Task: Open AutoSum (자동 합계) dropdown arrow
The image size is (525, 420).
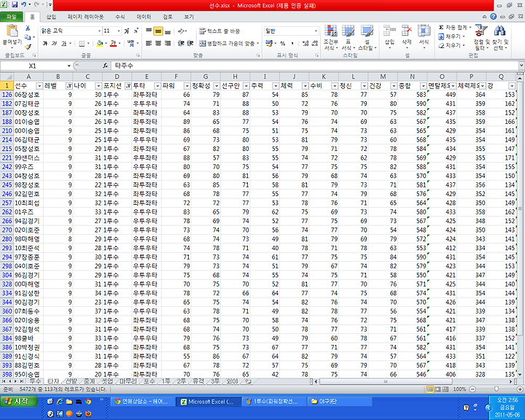Action: tap(470, 27)
